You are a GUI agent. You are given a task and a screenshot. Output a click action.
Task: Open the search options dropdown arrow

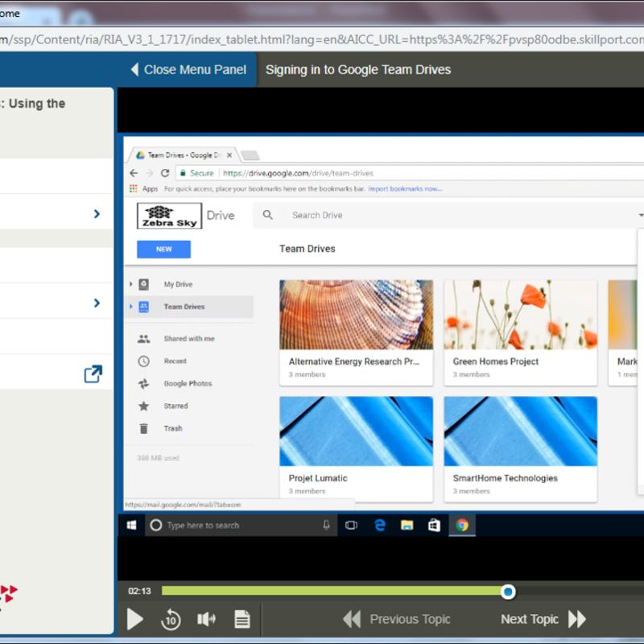[x=641, y=215]
